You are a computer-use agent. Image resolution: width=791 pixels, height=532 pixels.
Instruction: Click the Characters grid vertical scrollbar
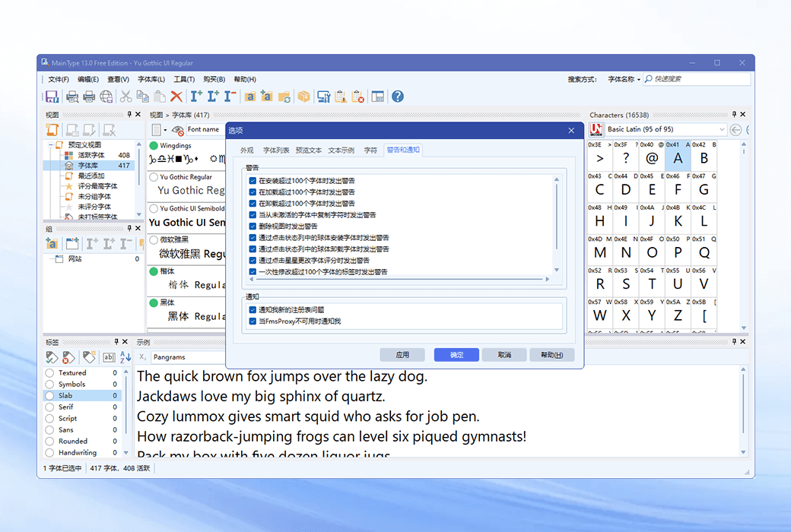[744, 236]
